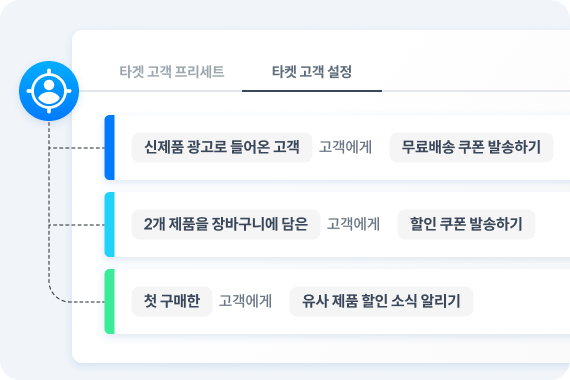The width and height of the screenshot is (570, 380).
Task: Open 2개 제품을 장바구니에 담은 condition chip
Action: click(x=226, y=224)
